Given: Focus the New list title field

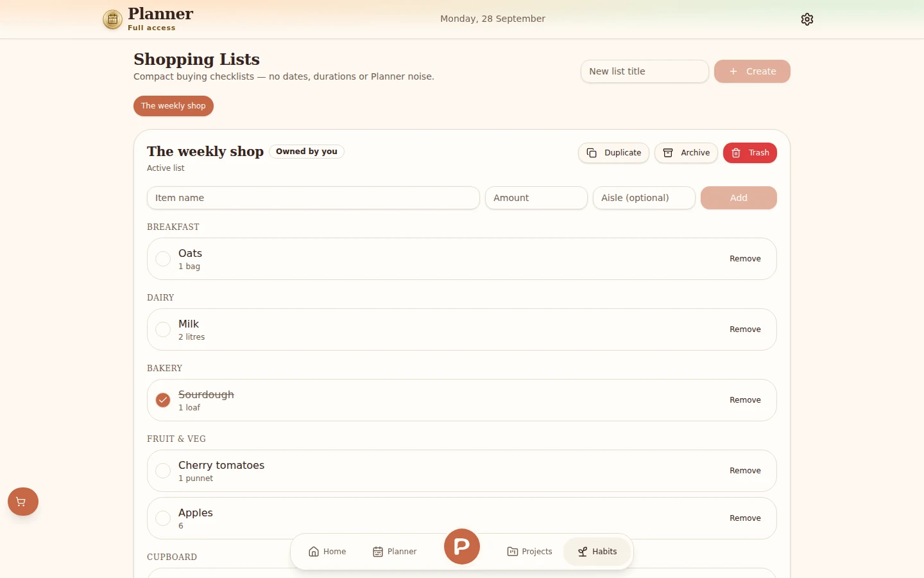Looking at the screenshot, I should coord(644,71).
